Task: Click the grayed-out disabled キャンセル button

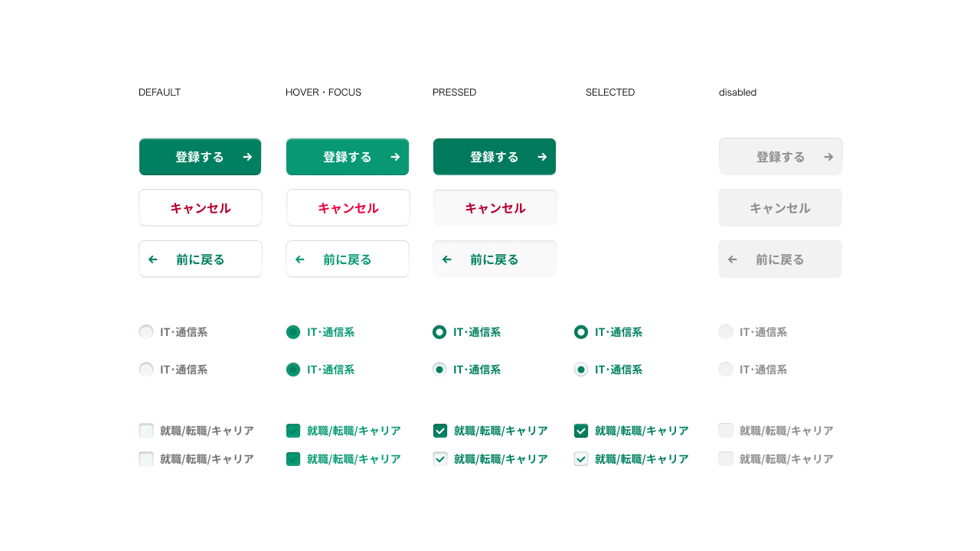Action: 780,208
